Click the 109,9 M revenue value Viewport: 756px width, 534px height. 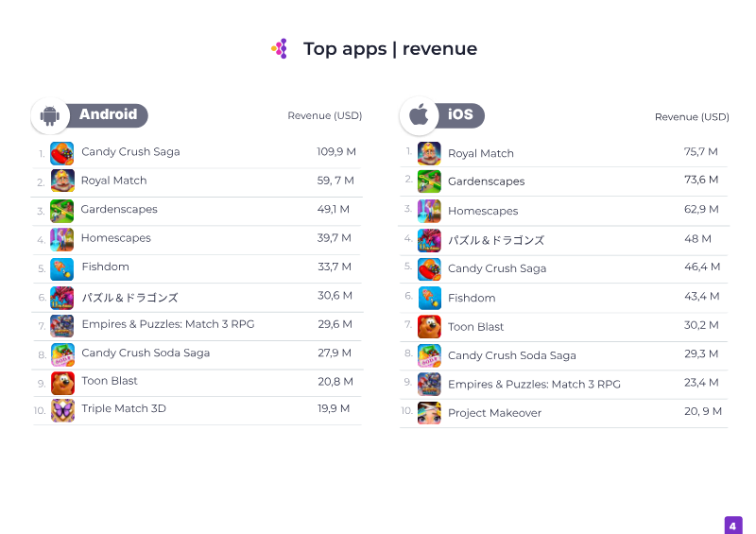[x=336, y=152]
